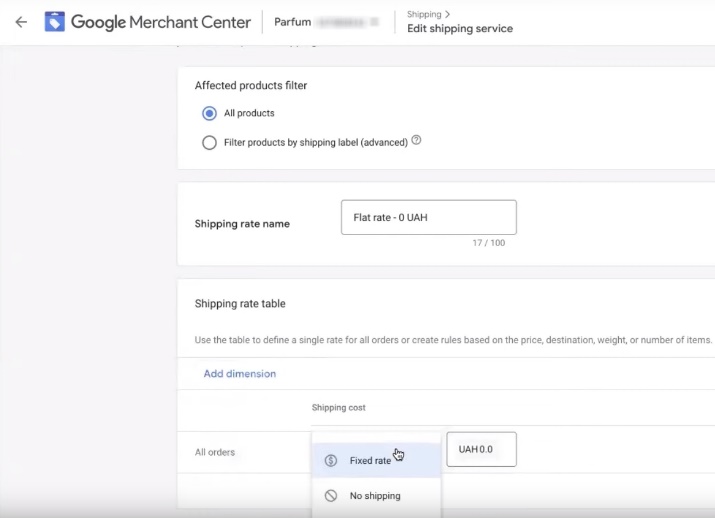Click the back arrow in header
The image size is (715, 518).
[x=21, y=22]
